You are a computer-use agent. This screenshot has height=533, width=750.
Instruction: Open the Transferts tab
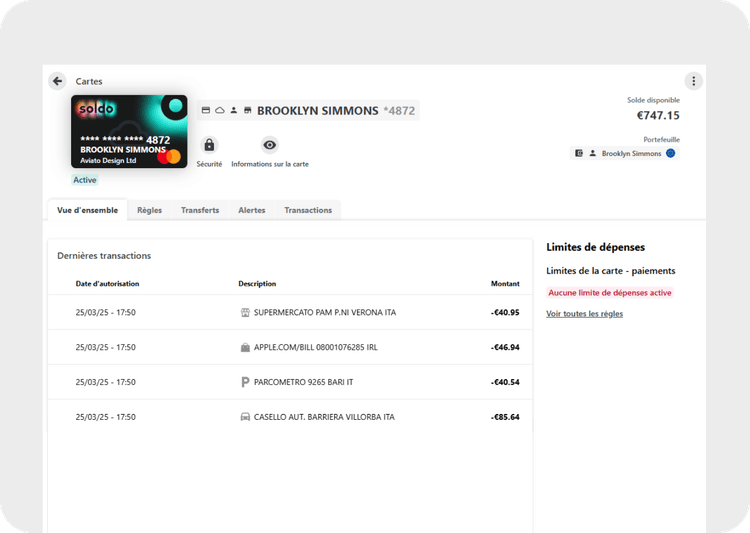200,210
